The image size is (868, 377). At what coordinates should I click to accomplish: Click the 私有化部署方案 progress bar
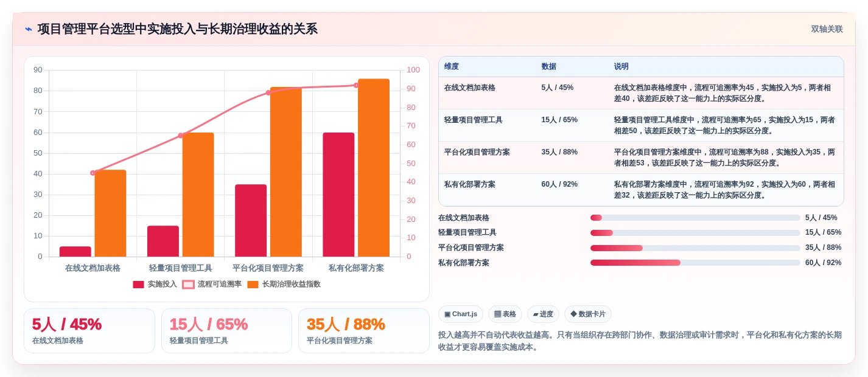pyautogui.click(x=695, y=263)
